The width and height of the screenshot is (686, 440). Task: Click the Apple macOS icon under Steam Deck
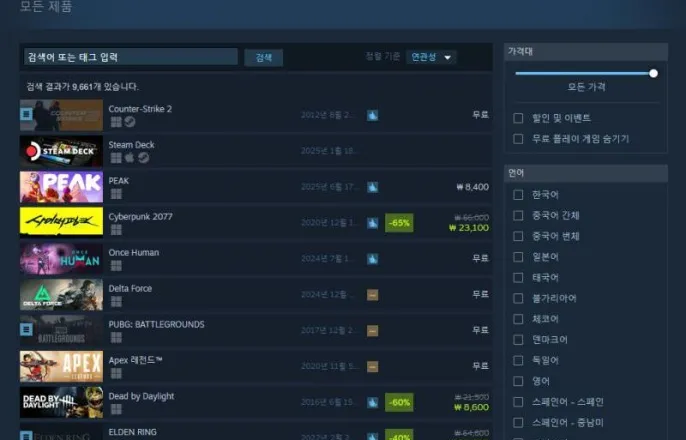click(x=130, y=158)
